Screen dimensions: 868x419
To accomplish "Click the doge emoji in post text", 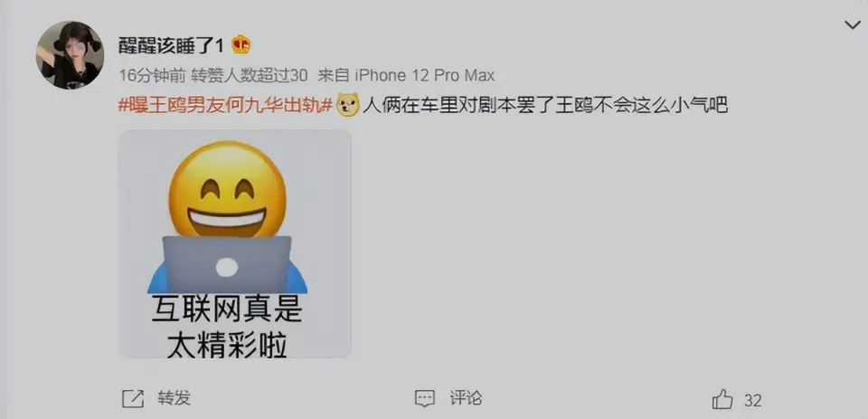I will [348, 105].
